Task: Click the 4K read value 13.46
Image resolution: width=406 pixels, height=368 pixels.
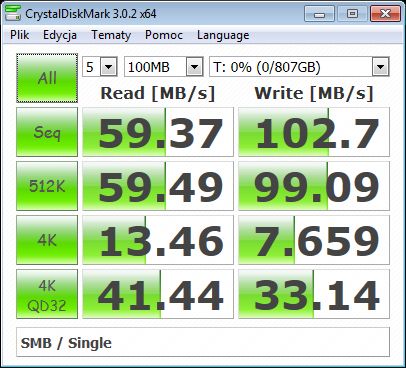Action: point(158,240)
